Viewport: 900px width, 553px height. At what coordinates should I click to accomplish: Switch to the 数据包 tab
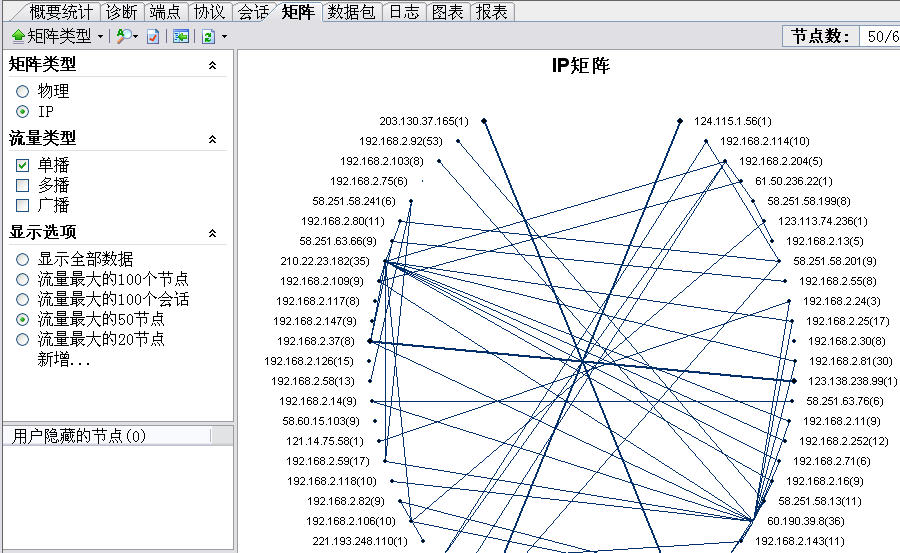pos(351,12)
